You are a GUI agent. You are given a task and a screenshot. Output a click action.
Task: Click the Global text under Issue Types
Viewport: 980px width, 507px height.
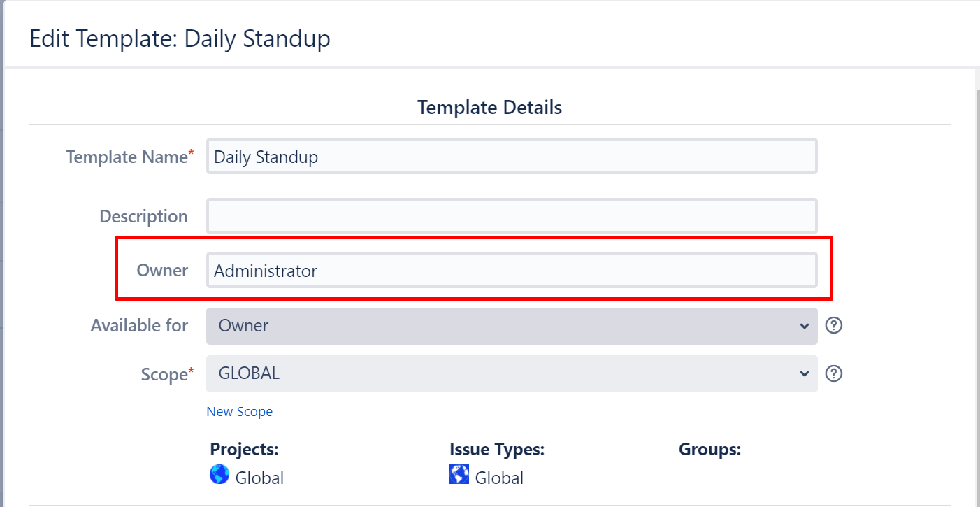click(499, 478)
